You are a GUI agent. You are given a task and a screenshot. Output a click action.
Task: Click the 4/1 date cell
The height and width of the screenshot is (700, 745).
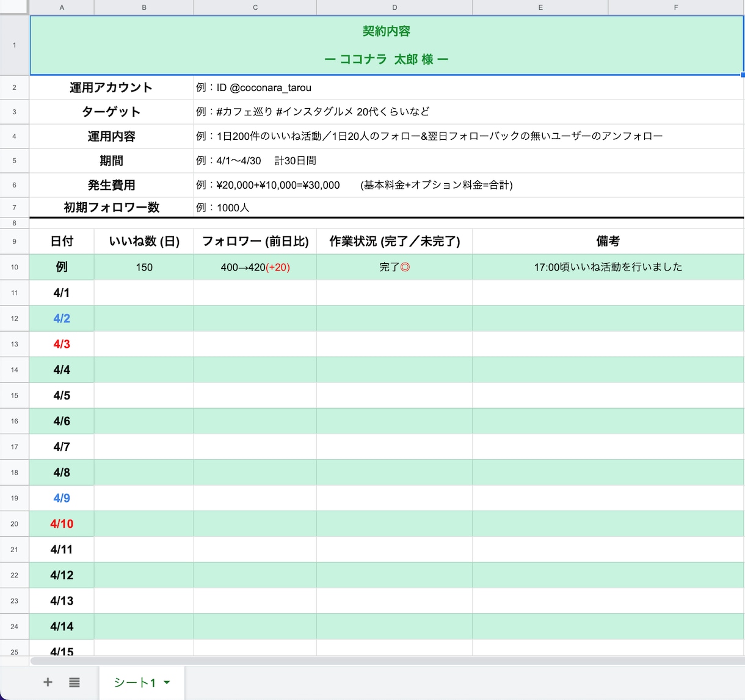[x=62, y=293]
